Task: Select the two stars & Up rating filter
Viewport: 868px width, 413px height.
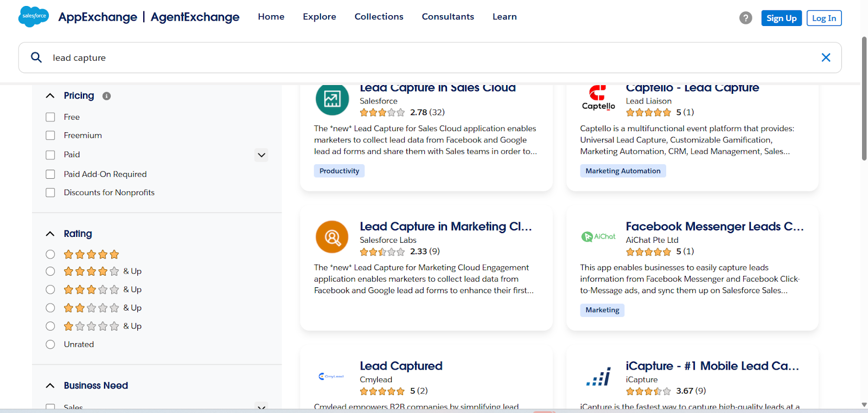Action: (x=50, y=308)
